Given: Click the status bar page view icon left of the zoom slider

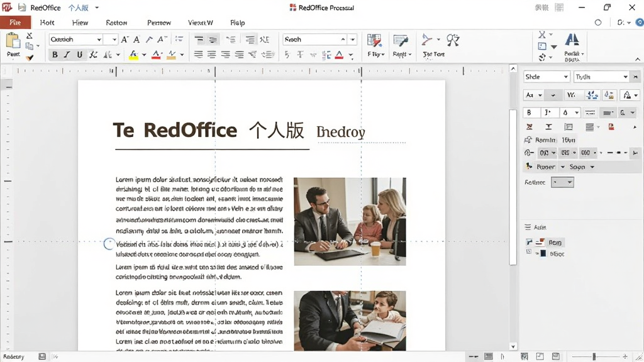Looking at the screenshot, I should 556,356.
